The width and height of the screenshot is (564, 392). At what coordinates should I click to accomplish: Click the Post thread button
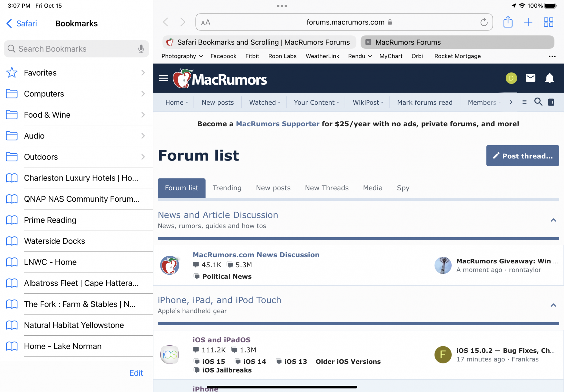click(523, 156)
